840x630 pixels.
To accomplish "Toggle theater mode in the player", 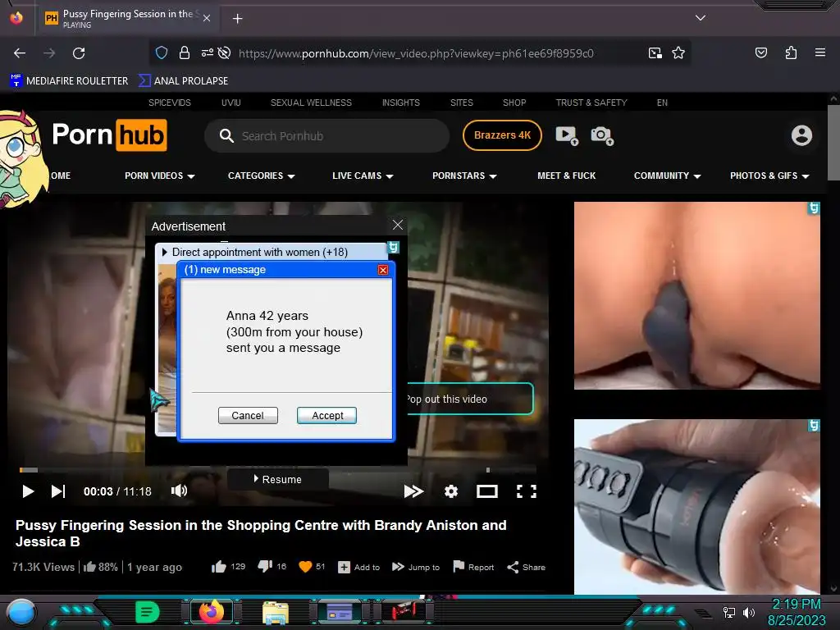I will coord(487,491).
